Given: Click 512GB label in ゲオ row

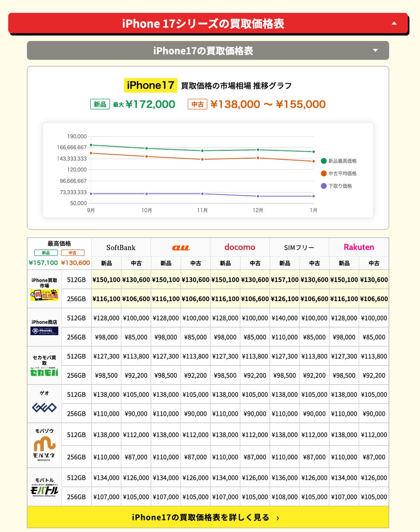Looking at the screenshot, I should (76, 394).
